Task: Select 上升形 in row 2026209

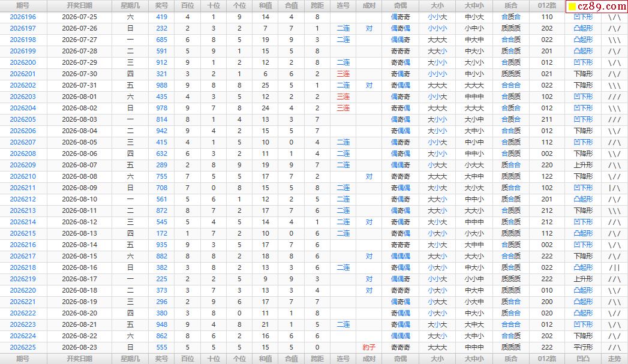Action: (x=583, y=165)
